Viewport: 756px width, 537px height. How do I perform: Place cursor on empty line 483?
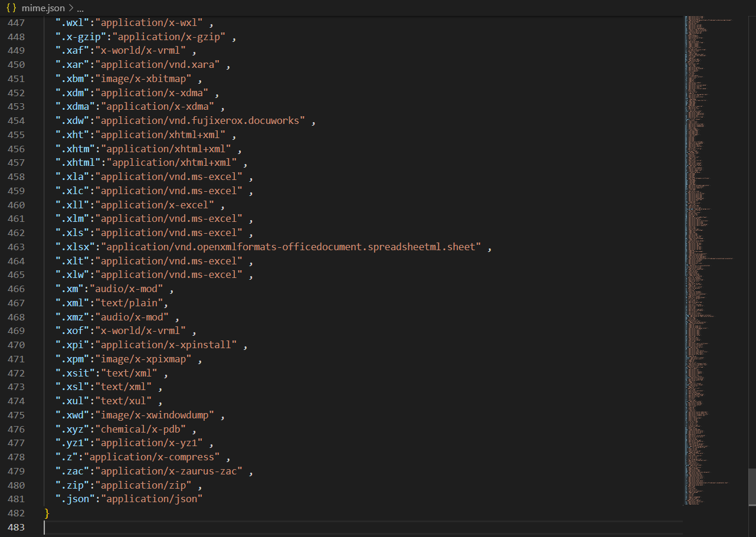pyautogui.click(x=236, y=527)
